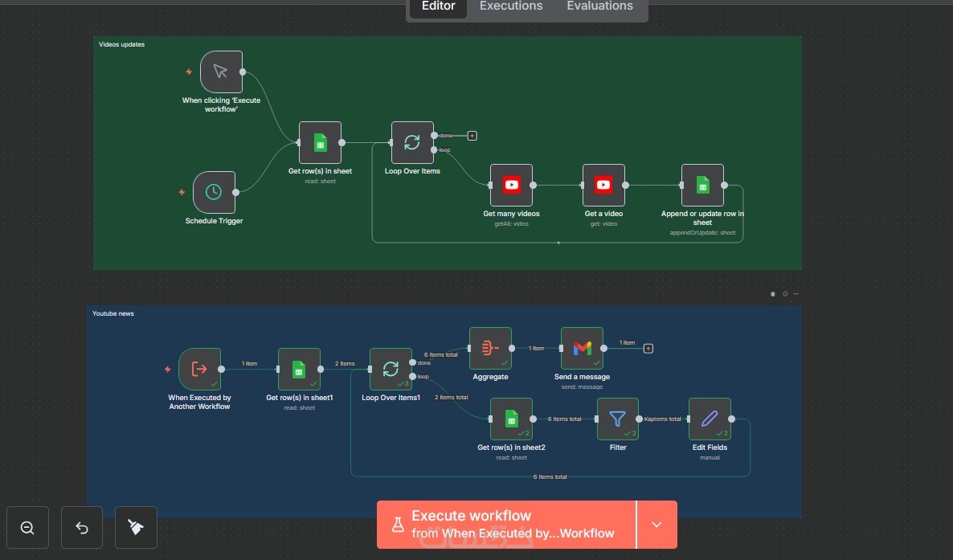Select the Send a message Gmail node
This screenshot has width=953, height=560.
tap(583, 349)
